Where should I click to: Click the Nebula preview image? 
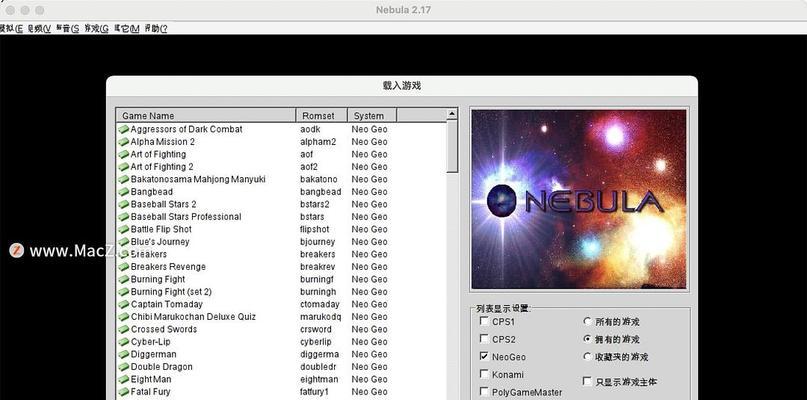click(x=579, y=199)
